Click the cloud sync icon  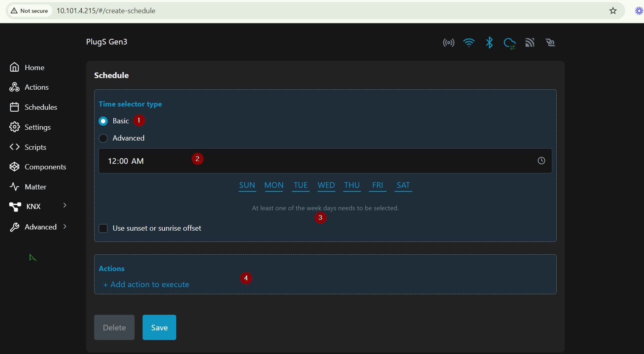coord(509,43)
